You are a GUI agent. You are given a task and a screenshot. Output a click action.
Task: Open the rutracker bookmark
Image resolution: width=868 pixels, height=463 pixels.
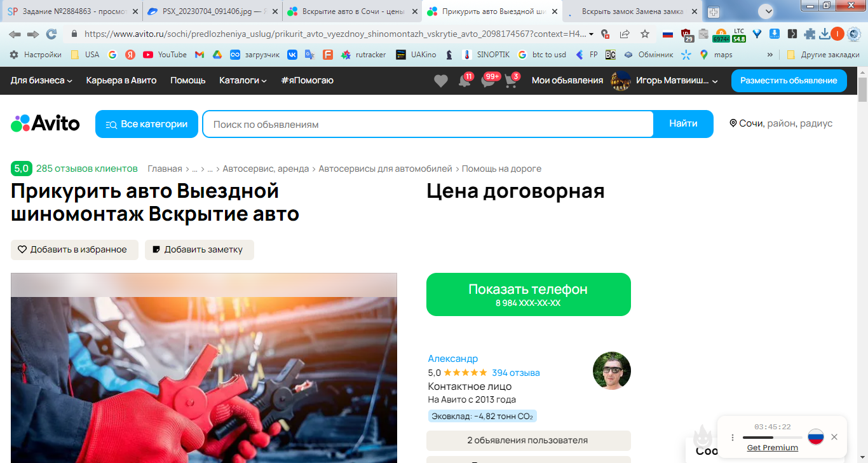pyautogui.click(x=363, y=55)
